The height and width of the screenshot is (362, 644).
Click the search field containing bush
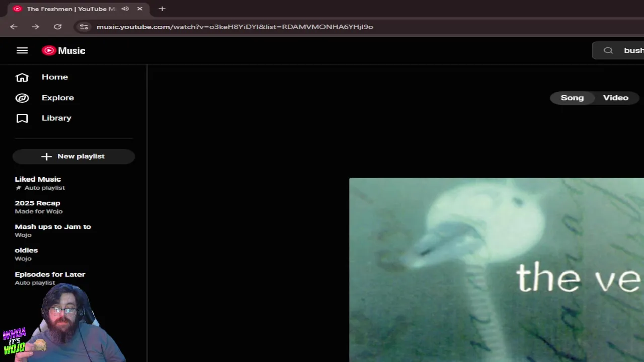(x=618, y=50)
